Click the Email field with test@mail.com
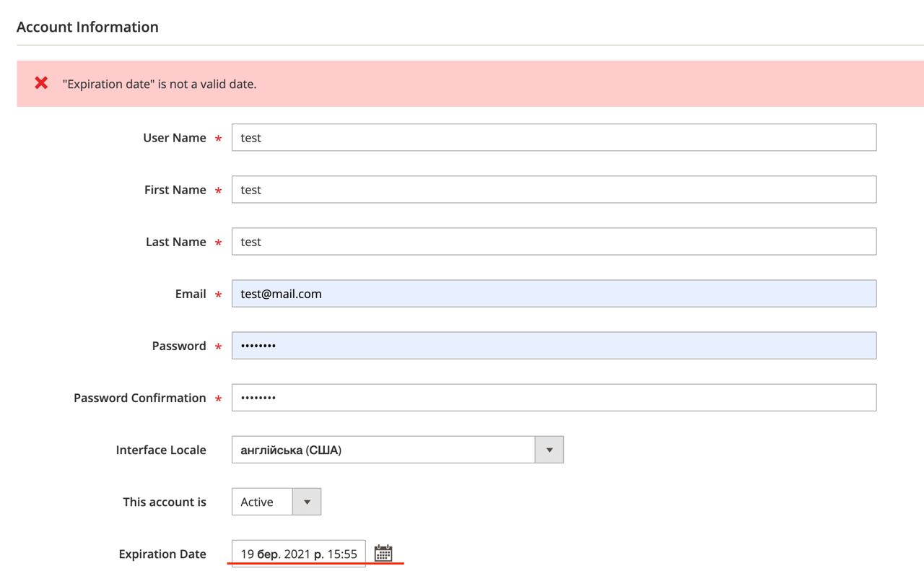924x571 pixels. coord(554,293)
